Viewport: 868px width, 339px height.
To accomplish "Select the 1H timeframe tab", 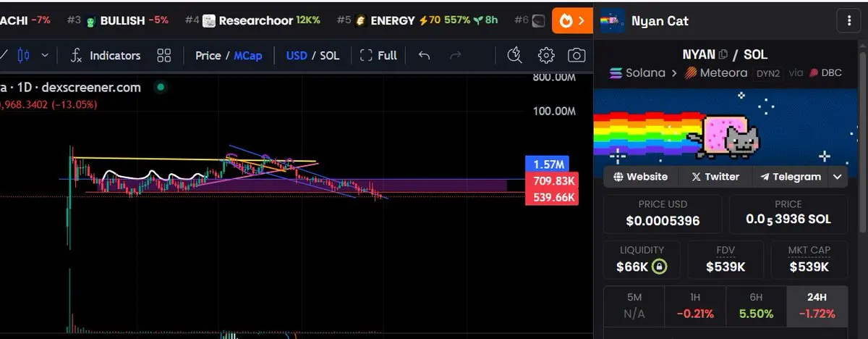I will pos(695,306).
